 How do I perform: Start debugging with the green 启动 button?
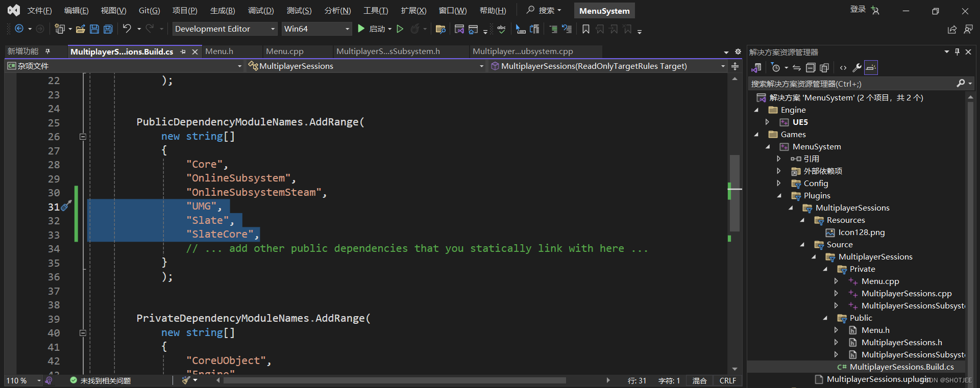[372, 29]
